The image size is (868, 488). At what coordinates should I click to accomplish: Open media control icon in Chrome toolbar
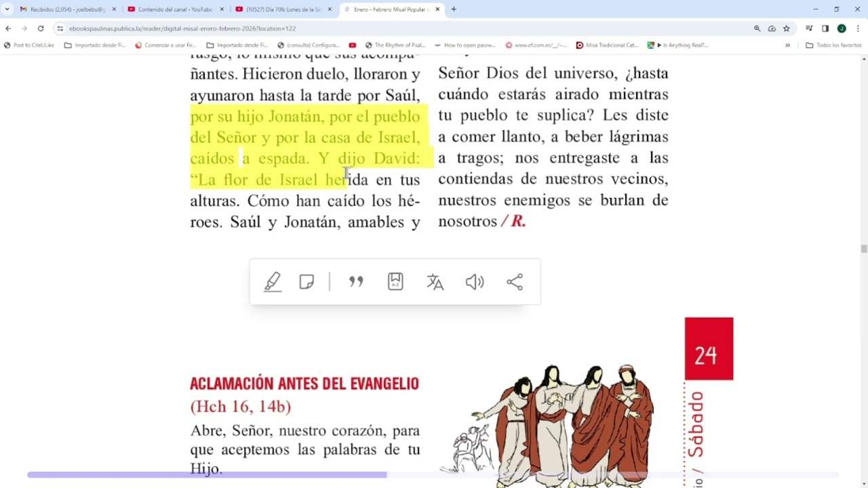pyautogui.click(x=809, y=28)
